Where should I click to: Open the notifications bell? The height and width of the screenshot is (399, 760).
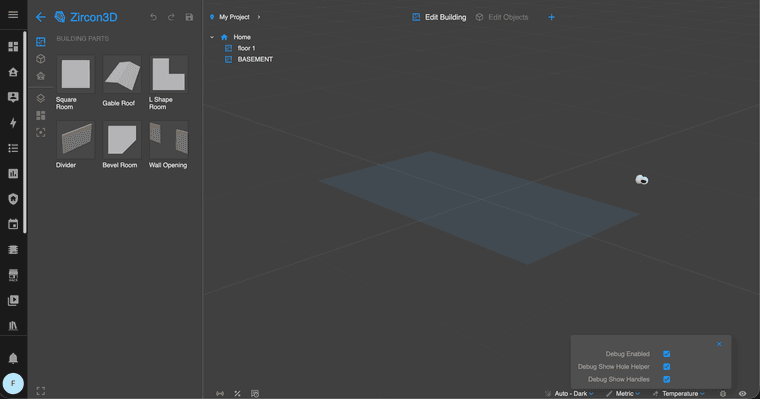13,358
